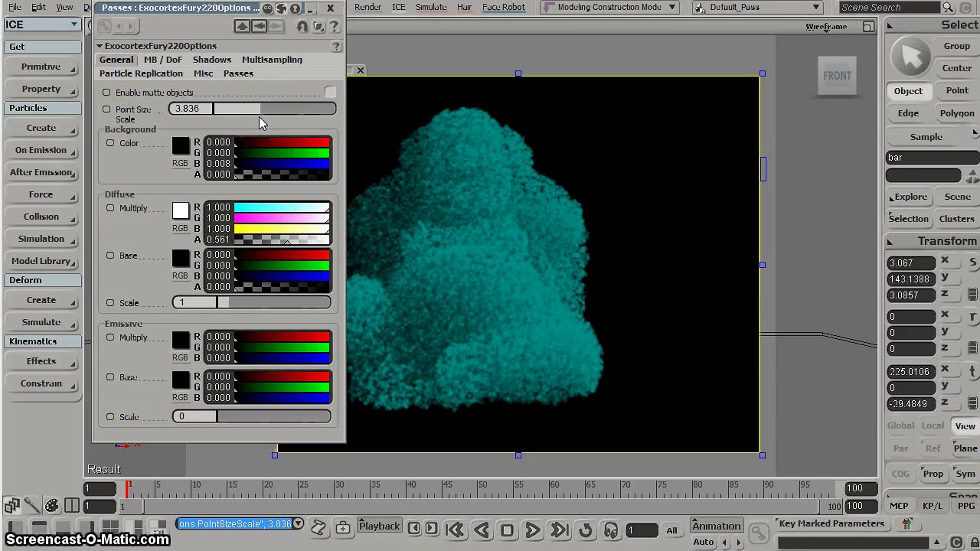Stop playback

[x=507, y=530]
